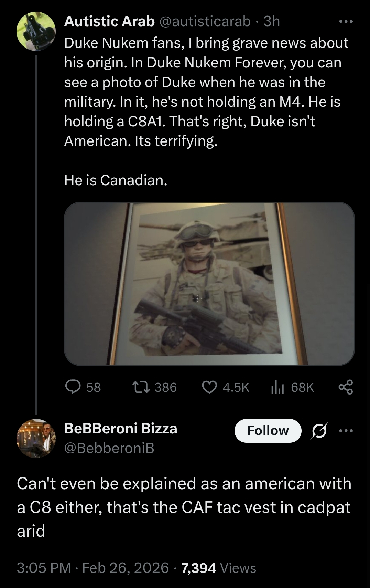Click the 3:05 PM Feb 26, 2026 timestamp

93,568
